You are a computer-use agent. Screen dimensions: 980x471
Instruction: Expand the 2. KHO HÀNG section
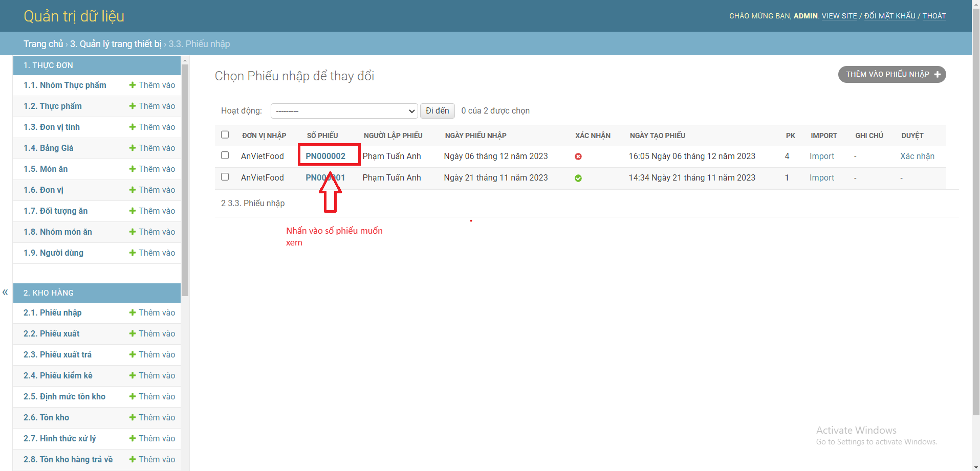pyautogui.click(x=49, y=293)
